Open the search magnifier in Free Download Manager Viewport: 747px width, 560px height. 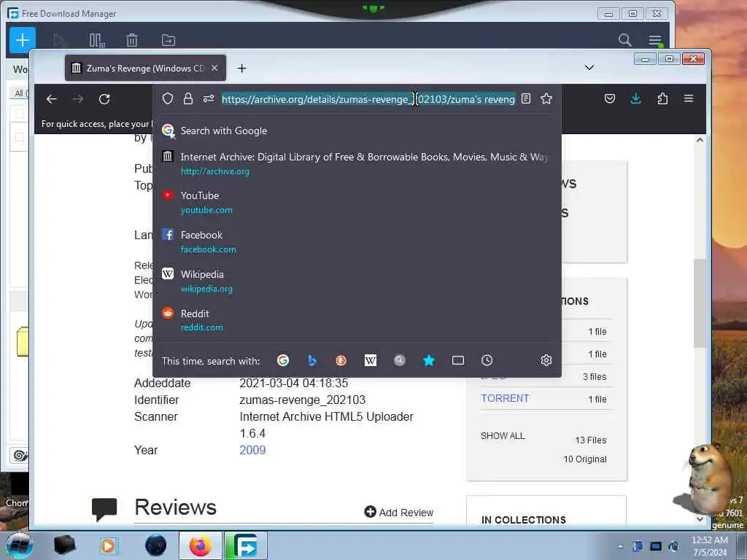pyautogui.click(x=624, y=40)
